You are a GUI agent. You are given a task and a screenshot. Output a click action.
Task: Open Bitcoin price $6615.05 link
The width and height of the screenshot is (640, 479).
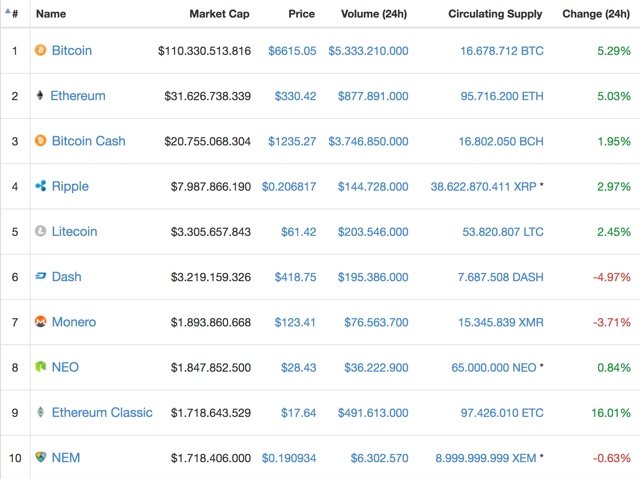[292, 51]
